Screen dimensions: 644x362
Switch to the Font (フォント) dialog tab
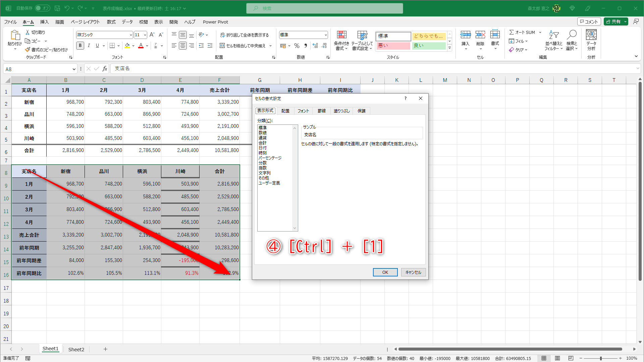303,111
